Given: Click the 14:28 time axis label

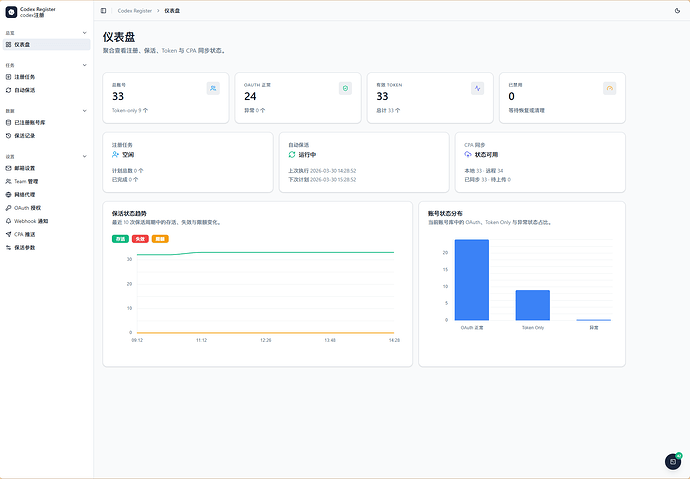Looking at the screenshot, I should 394,340.
